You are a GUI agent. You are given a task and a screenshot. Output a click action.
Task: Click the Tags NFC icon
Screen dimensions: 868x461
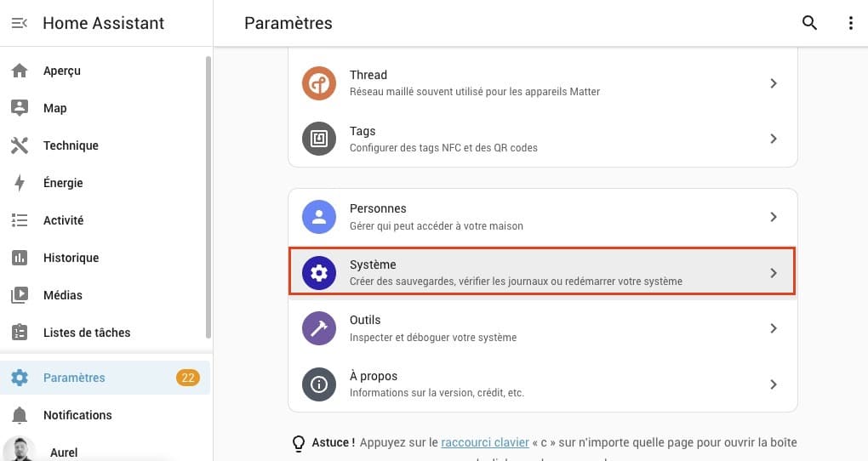pyautogui.click(x=319, y=139)
